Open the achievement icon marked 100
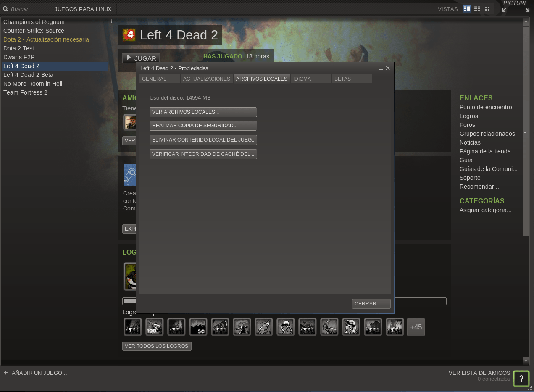 [x=155, y=327]
